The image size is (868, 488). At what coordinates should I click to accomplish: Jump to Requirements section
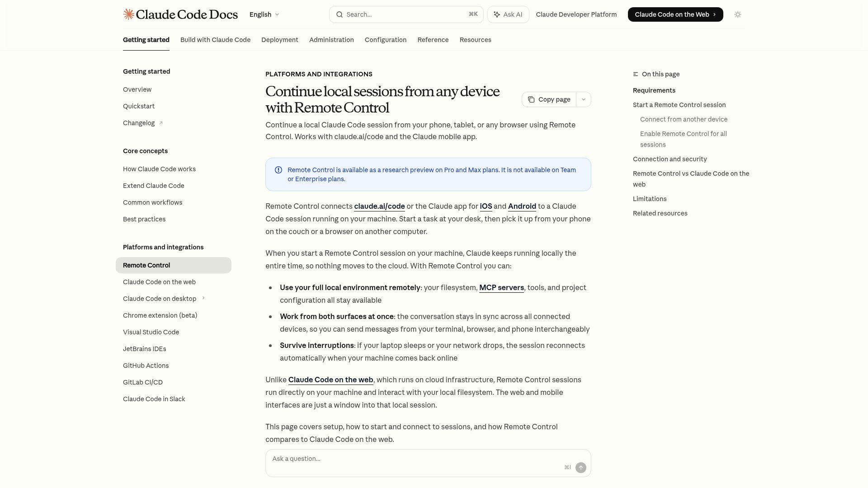[x=654, y=90]
